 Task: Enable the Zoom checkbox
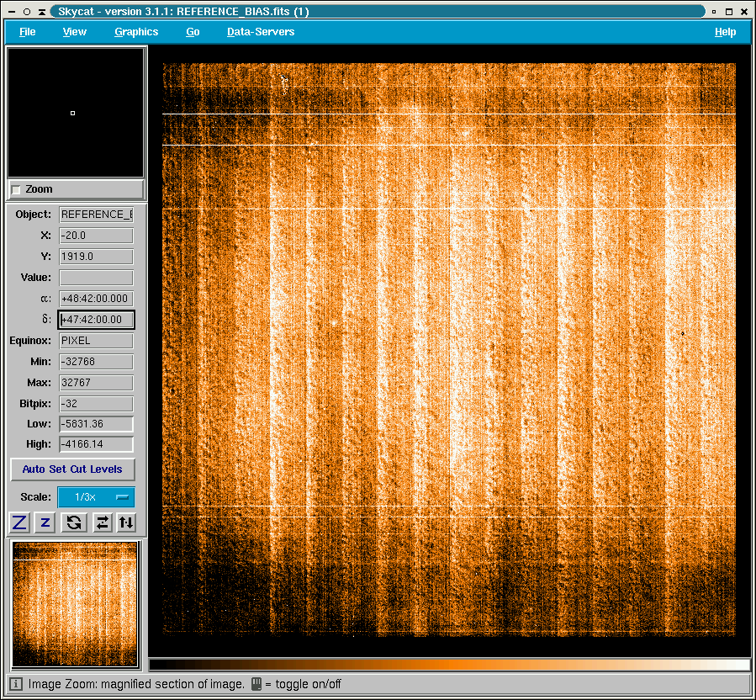click(x=16, y=189)
